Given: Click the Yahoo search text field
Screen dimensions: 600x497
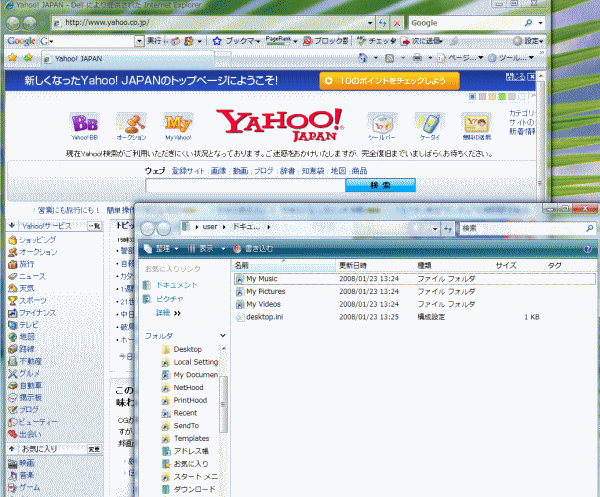Looking at the screenshot, I should point(245,186).
